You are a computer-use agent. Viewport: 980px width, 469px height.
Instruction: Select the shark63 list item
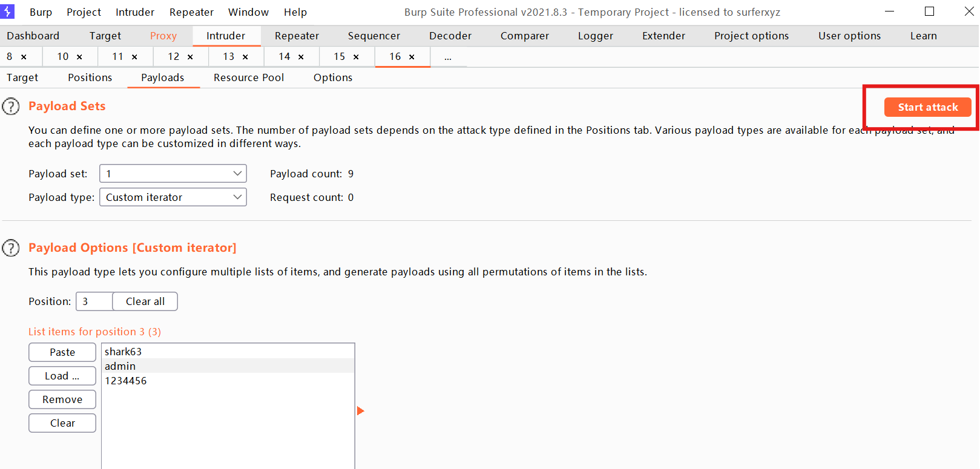point(228,352)
